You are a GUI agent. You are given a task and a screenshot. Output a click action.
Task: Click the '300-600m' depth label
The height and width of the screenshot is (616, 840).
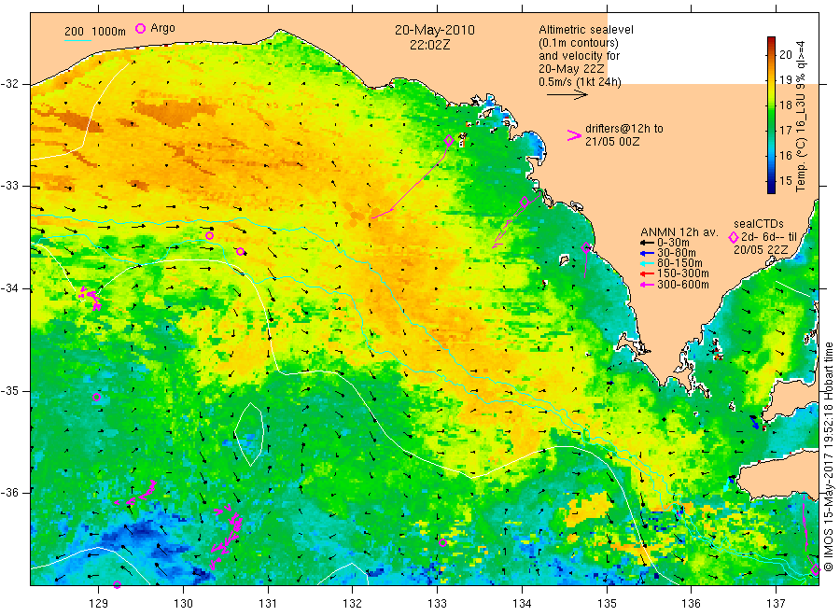[682, 285]
